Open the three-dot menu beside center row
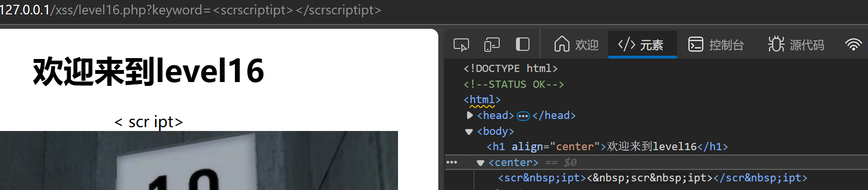Image resolution: width=868 pixels, height=190 pixels. [x=452, y=162]
